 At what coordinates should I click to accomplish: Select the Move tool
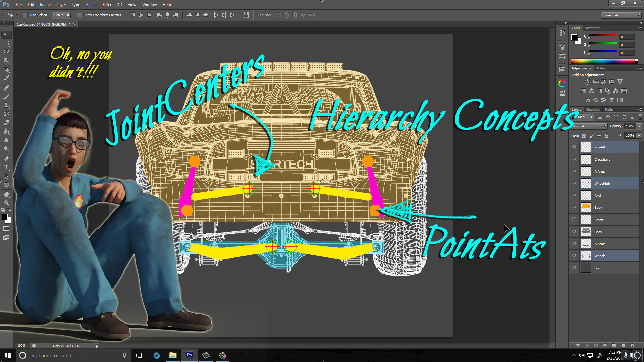(x=7, y=35)
